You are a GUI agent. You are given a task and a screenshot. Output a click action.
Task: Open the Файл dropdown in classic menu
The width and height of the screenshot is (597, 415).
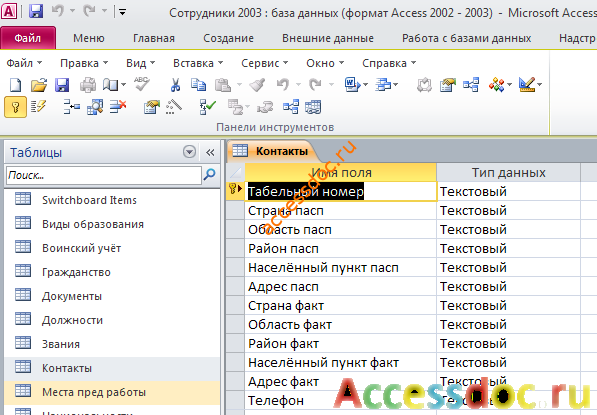point(24,63)
